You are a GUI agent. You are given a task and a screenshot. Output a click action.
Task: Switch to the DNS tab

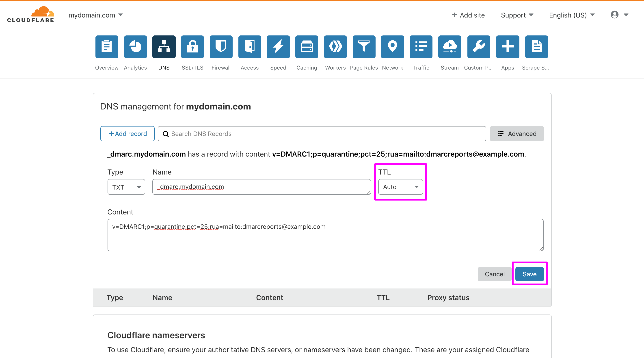point(164,47)
